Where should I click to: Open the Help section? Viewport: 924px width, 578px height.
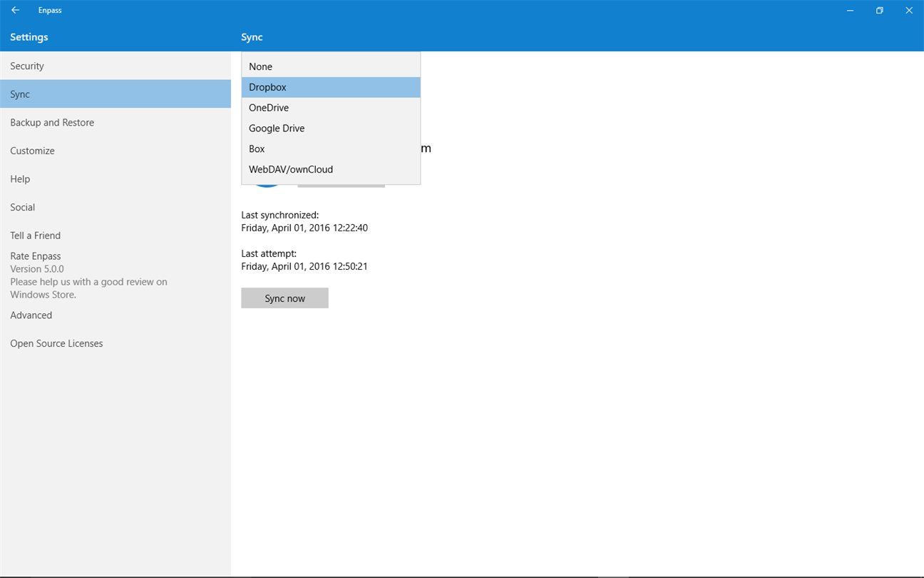click(115, 179)
